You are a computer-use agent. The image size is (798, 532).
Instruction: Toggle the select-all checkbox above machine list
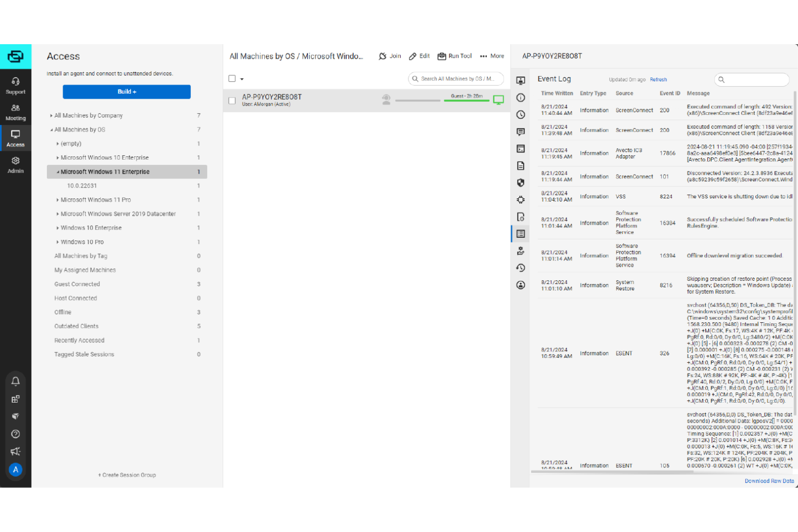(x=231, y=78)
